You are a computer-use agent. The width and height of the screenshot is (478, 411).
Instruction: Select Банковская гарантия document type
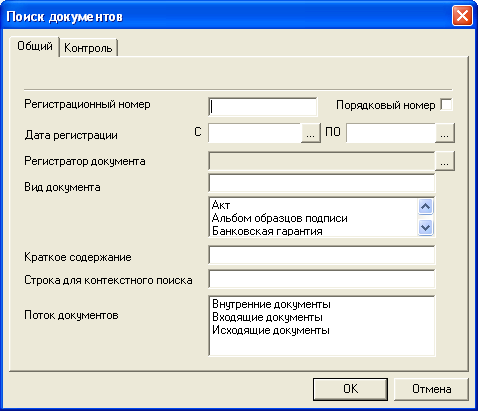(x=267, y=231)
